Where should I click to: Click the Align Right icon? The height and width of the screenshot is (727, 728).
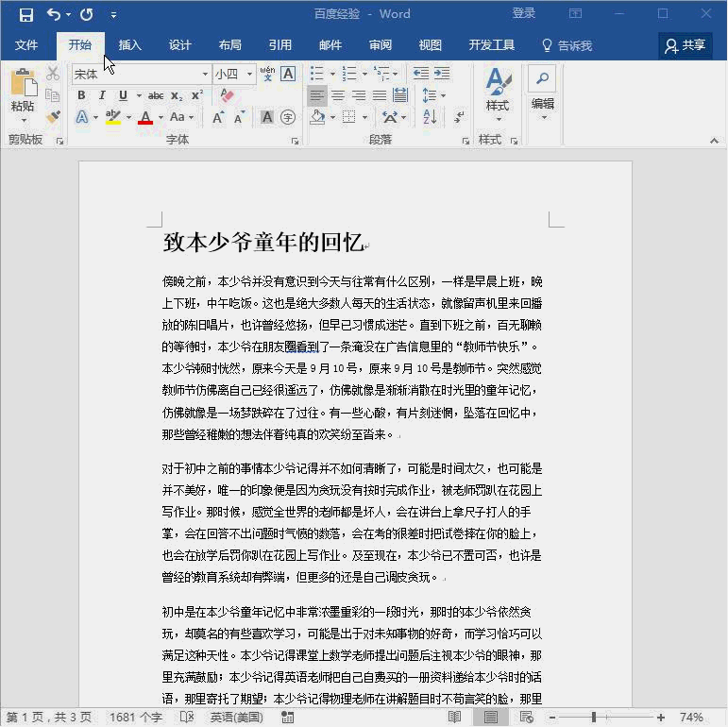pos(359,95)
